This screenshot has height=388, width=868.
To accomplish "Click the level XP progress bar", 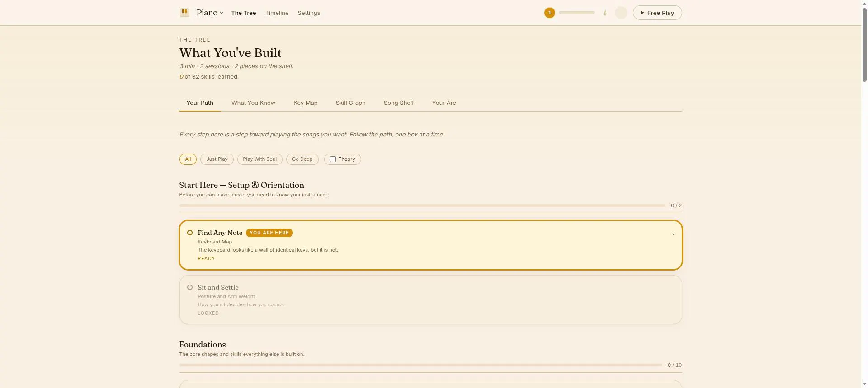I will click(x=577, y=13).
